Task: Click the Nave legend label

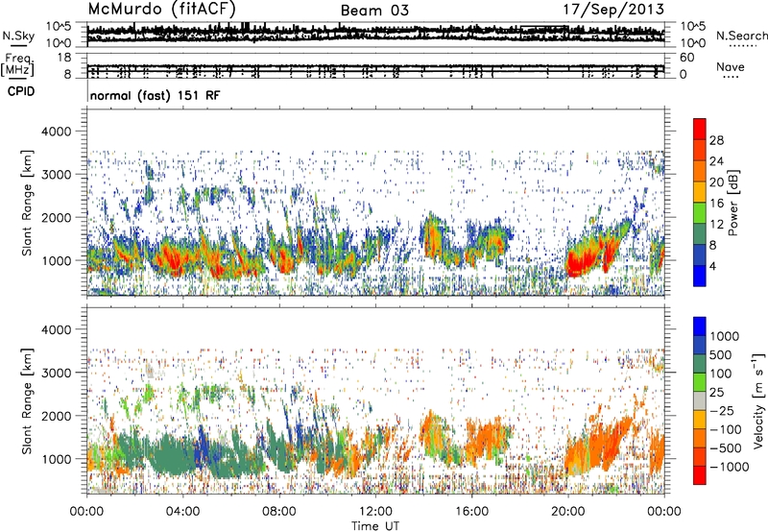Action: [x=730, y=67]
